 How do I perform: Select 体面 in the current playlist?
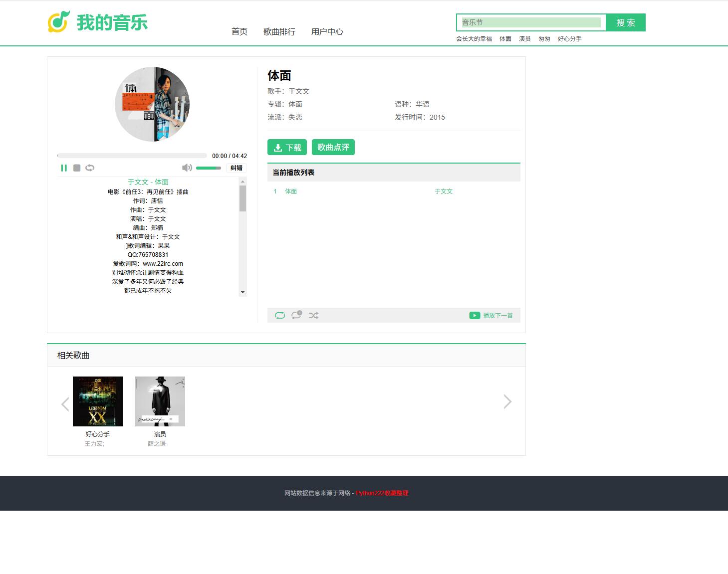291,191
